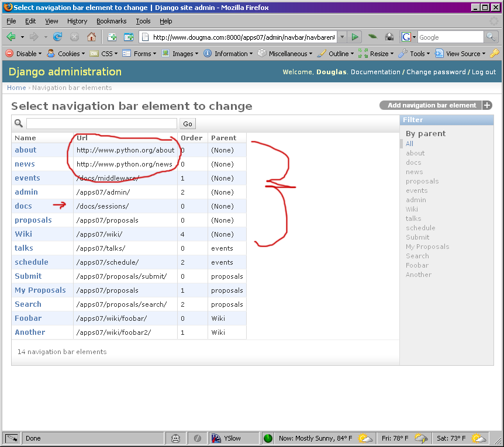Open the address bar URL history dropdown

pyautogui.click(x=342, y=37)
